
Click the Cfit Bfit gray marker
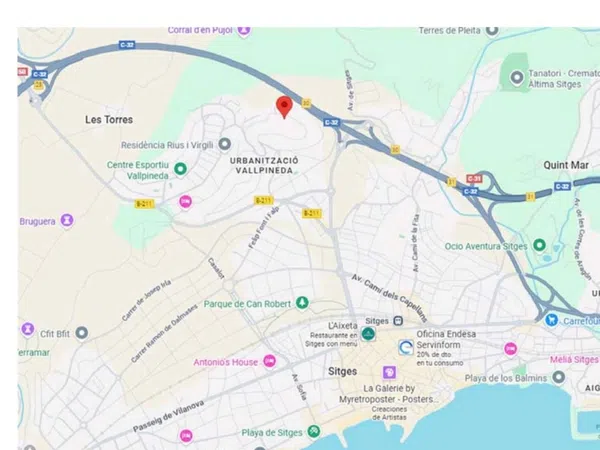(82, 333)
